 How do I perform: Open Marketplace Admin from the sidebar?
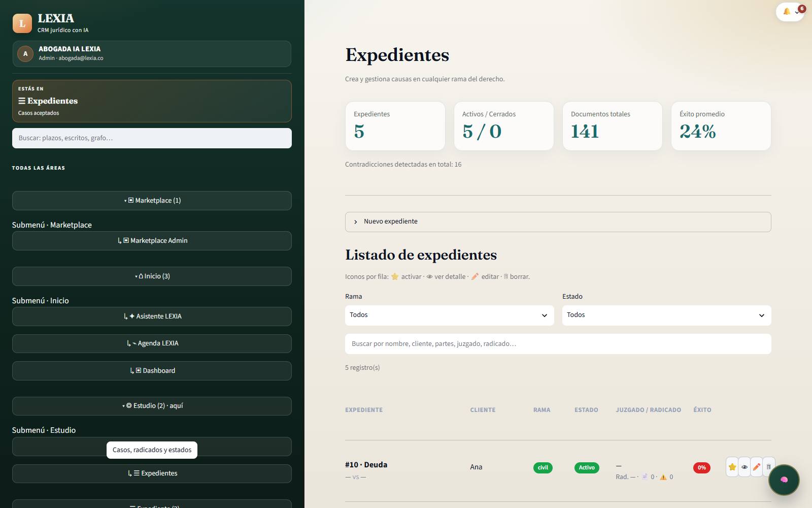(152, 241)
